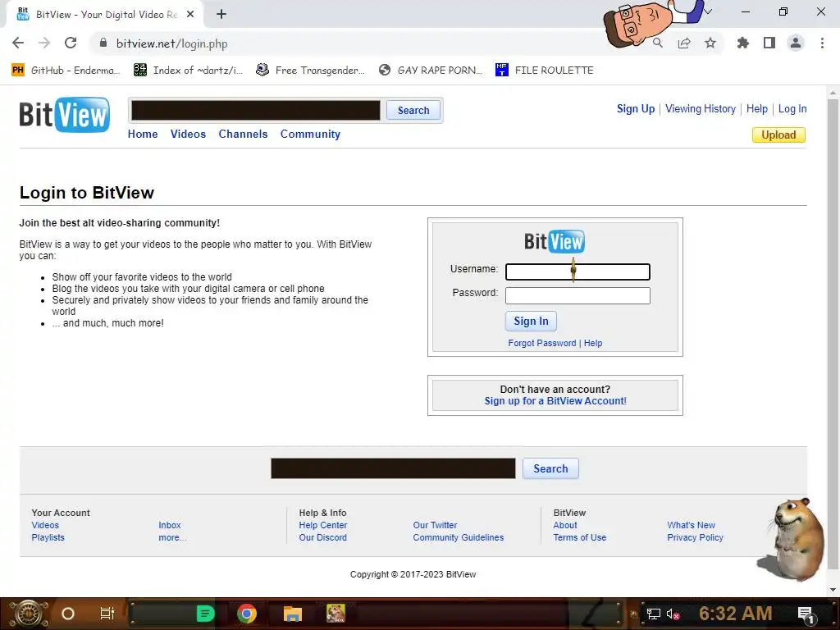Viewport: 840px width, 630px height.
Task: Click the Chrome icon on taskbar
Action: 247,614
